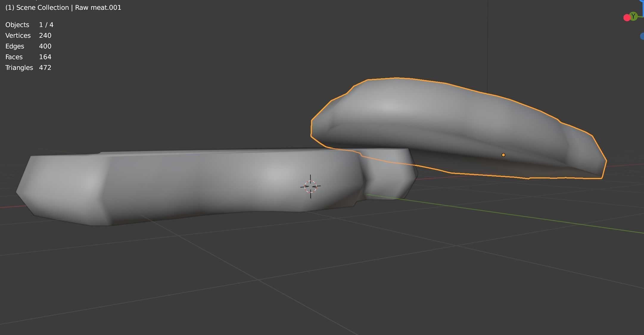Click the Vertices 240 statistic
This screenshot has width=644, height=335.
[x=28, y=35]
